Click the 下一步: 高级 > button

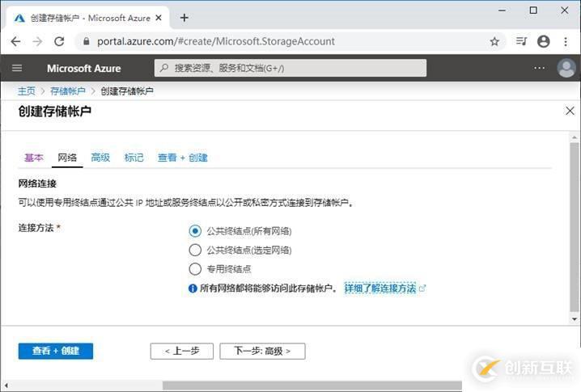[x=262, y=351]
